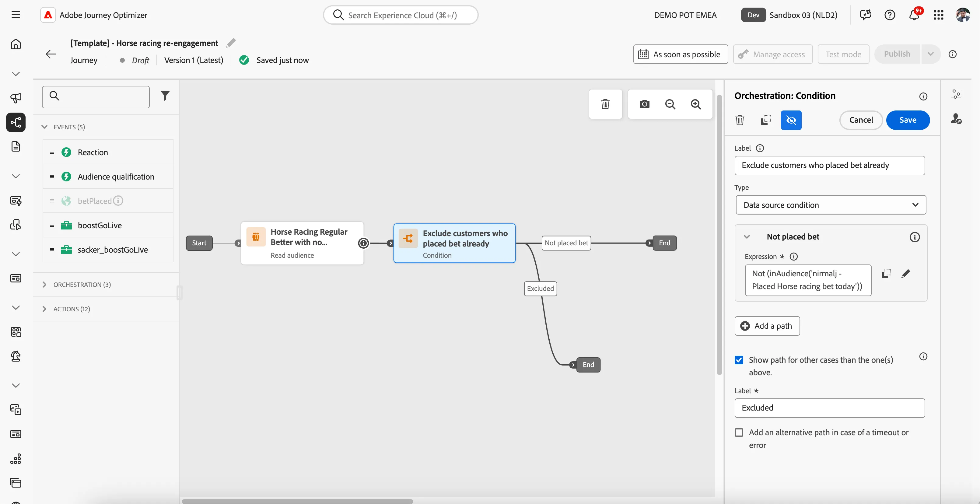Collapse the first sidebar group chevron below Home
Image resolution: width=980 pixels, height=504 pixels.
[x=16, y=73]
